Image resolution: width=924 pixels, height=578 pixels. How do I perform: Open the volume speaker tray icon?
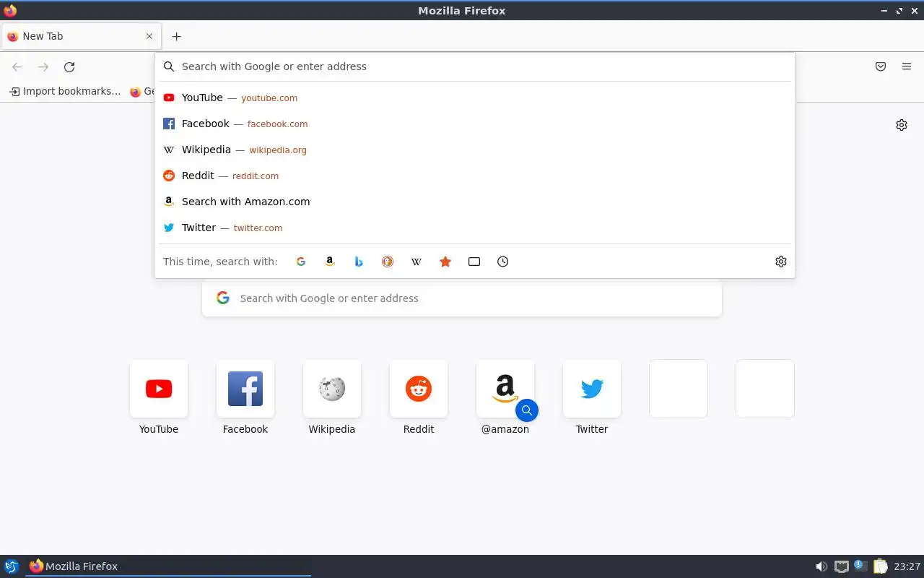pos(821,566)
